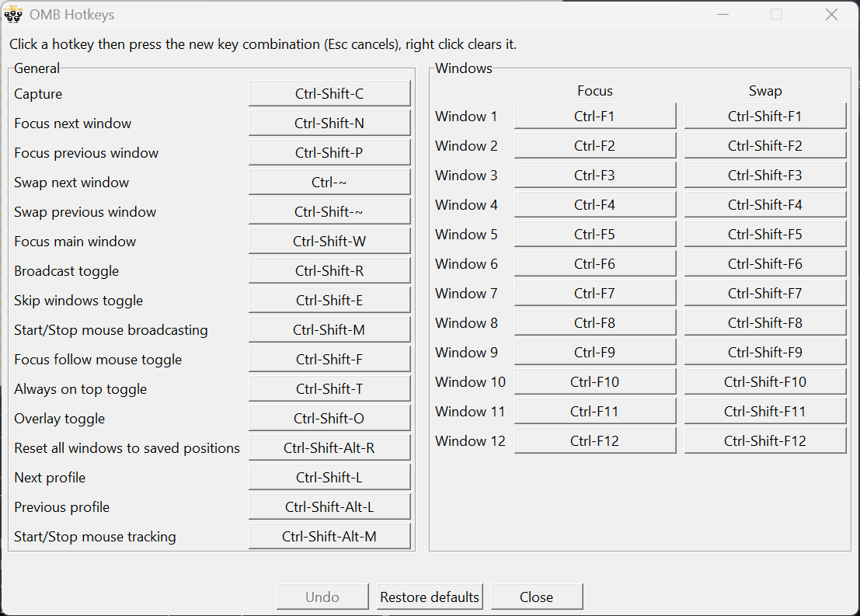The image size is (860, 616).
Task: Click Window 12 Swap hotkey Ctrl-Shift-F12
Action: [x=765, y=441]
